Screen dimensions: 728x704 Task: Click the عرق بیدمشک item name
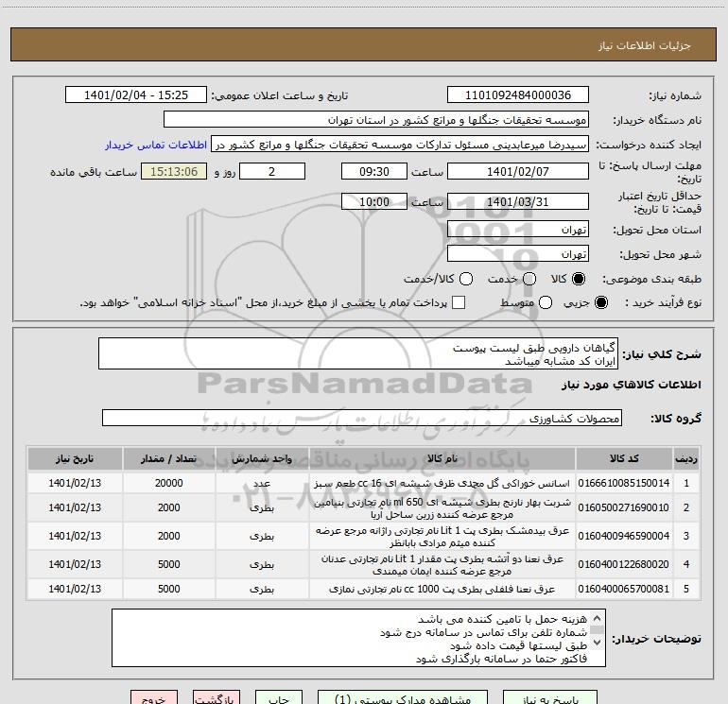tap(442, 537)
